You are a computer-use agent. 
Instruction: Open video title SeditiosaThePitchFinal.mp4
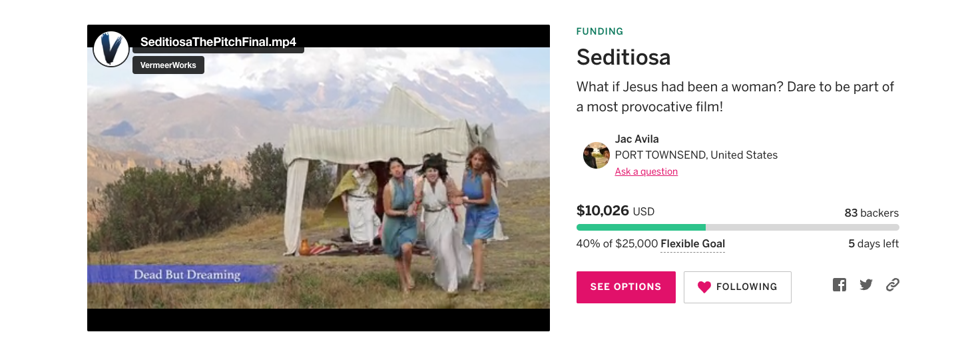pyautogui.click(x=218, y=42)
